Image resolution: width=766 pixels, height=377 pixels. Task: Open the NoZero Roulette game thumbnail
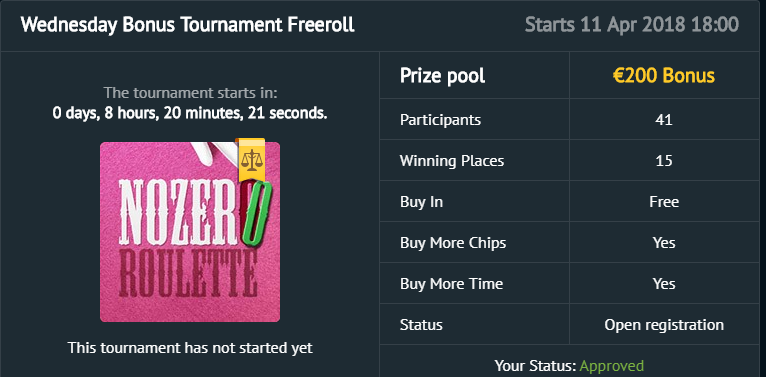[190, 232]
